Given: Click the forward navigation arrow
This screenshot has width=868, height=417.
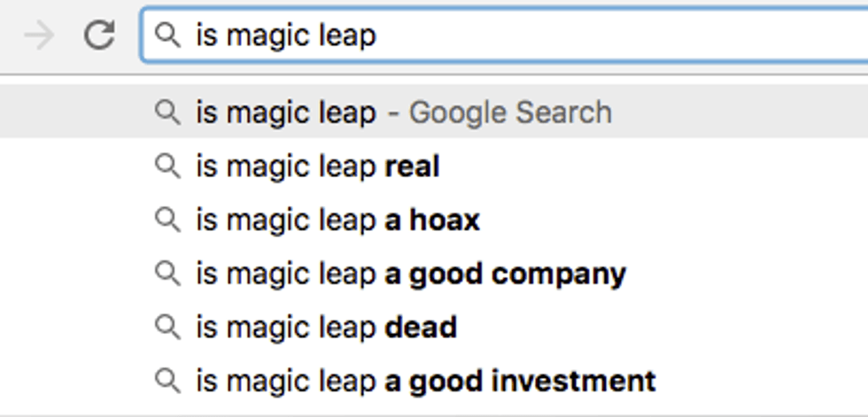Looking at the screenshot, I should coord(39,35).
